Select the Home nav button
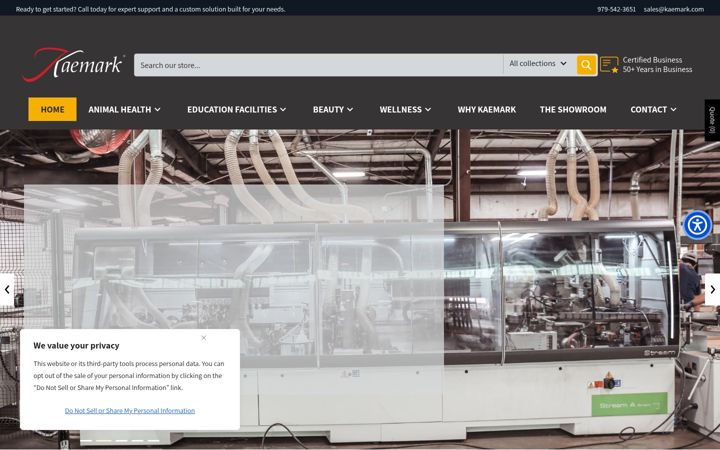The image size is (720, 450). pos(52,109)
